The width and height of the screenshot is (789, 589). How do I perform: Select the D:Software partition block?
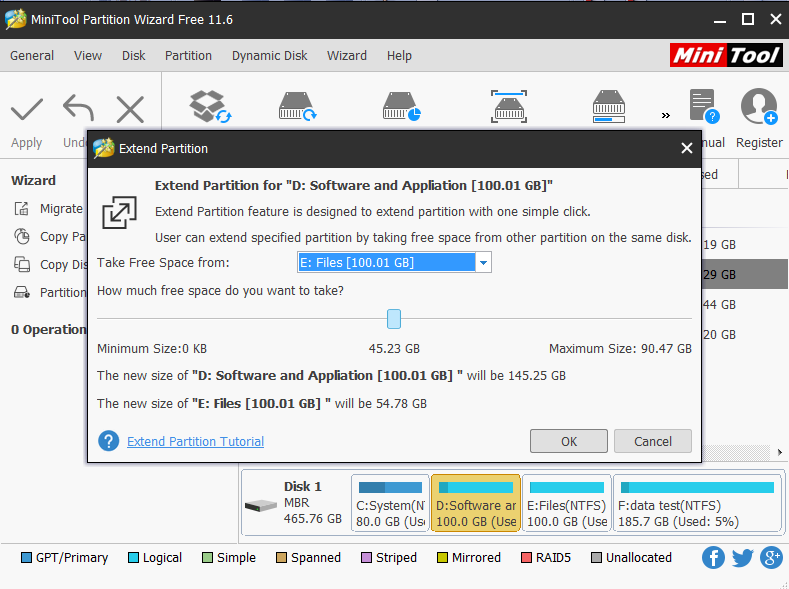(476, 502)
